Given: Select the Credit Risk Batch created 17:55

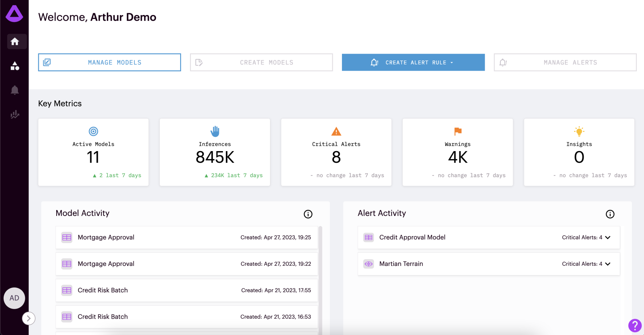Looking at the screenshot, I should 187,290.
